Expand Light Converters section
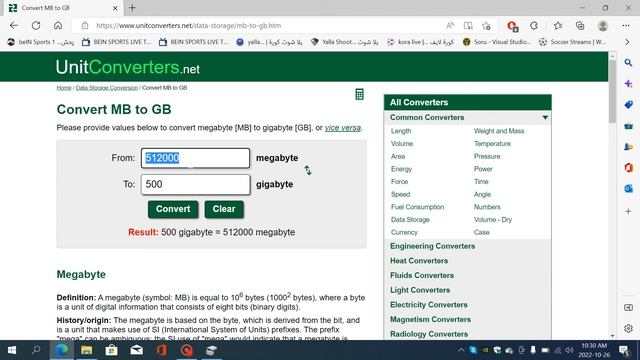 [x=420, y=290]
